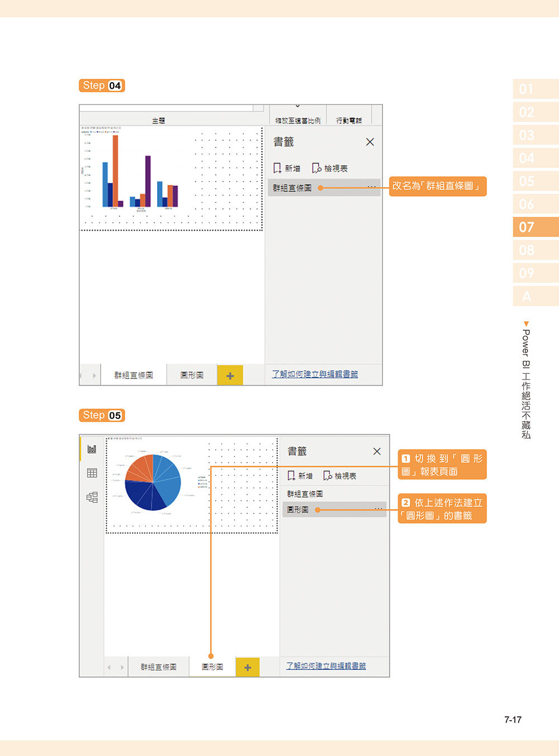Screen dimensions: 559x756
Task: Open Model view from the sidebar
Action: tap(92, 496)
